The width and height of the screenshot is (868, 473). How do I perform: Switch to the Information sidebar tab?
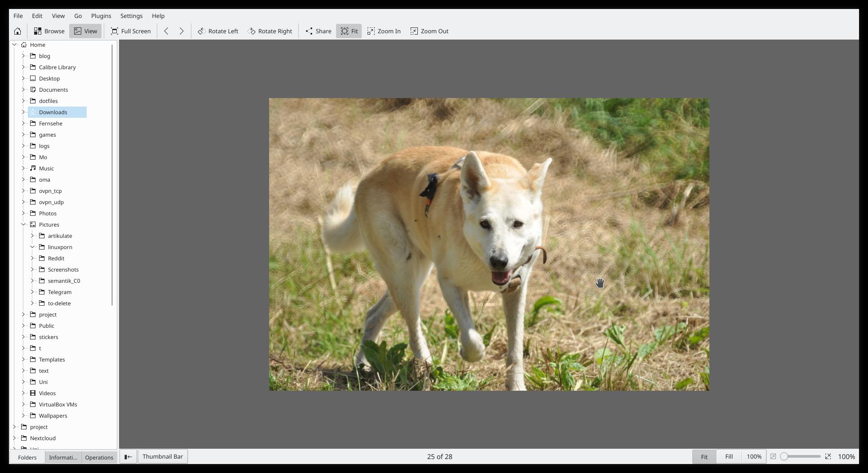[x=63, y=457]
